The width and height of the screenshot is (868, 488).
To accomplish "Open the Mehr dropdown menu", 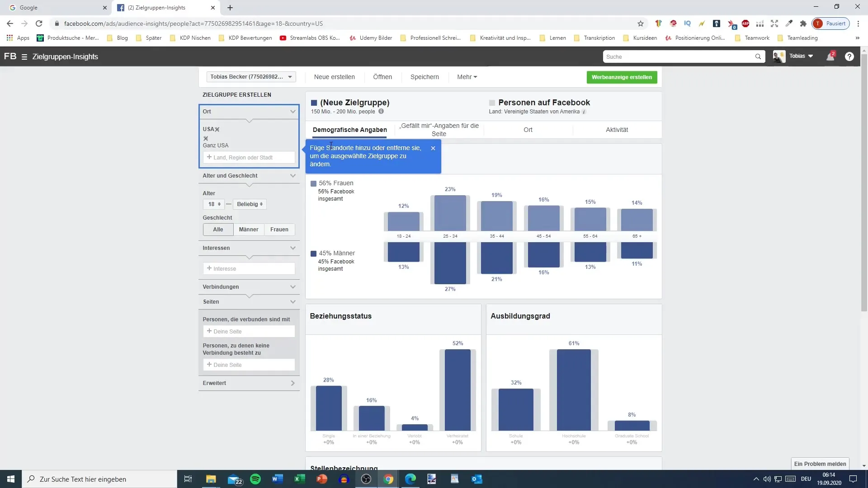I will click(x=467, y=77).
